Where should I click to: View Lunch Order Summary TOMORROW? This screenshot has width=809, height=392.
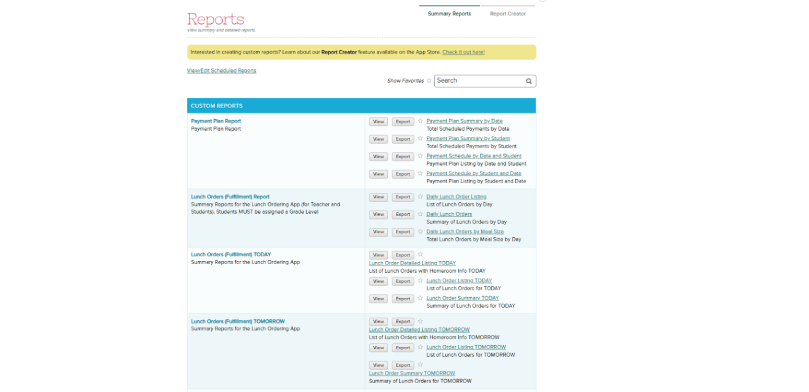(x=378, y=365)
